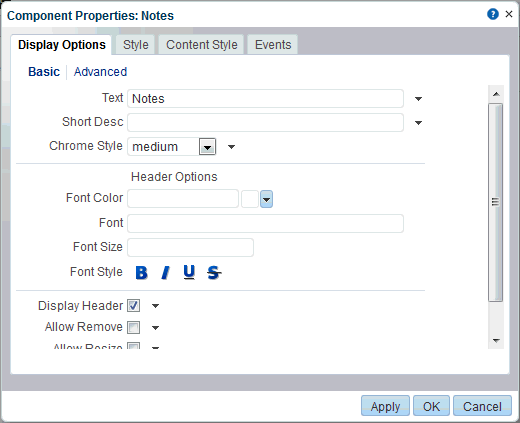520x423 pixels.
Task: Open arrow menu next to Display Header
Action: point(155,306)
